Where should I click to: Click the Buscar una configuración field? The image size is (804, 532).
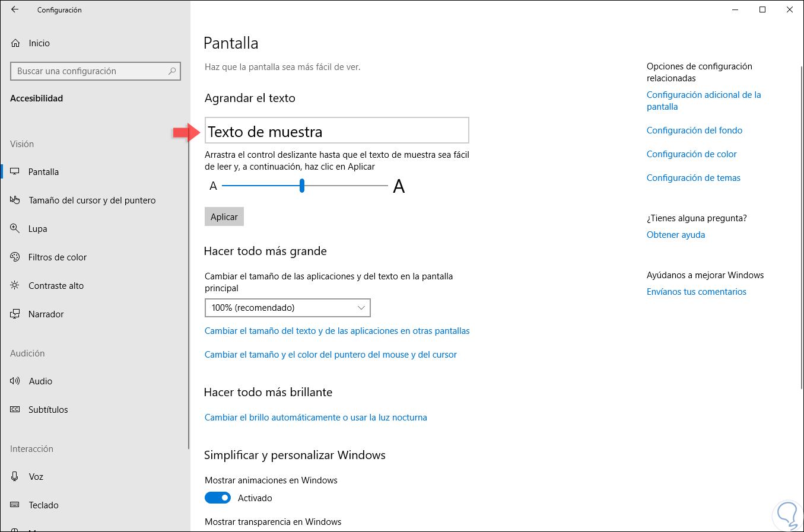pos(89,71)
